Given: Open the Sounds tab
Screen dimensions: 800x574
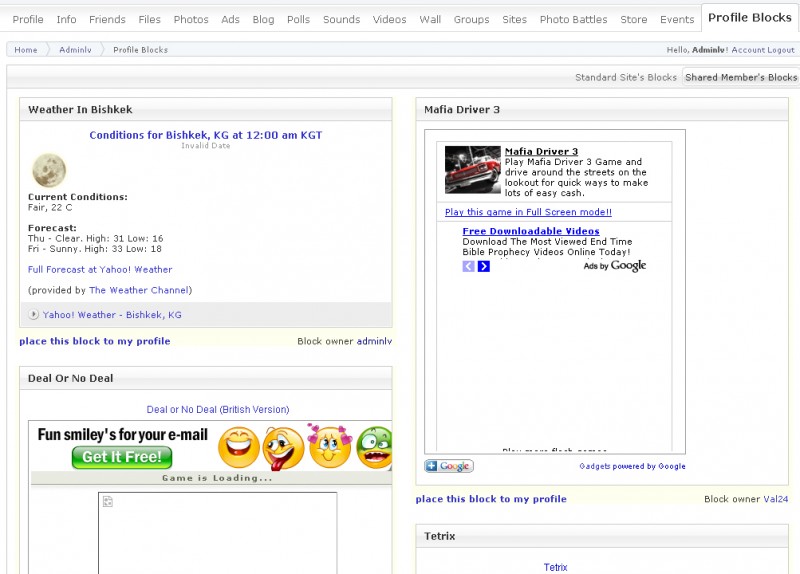Looking at the screenshot, I should click(341, 19).
